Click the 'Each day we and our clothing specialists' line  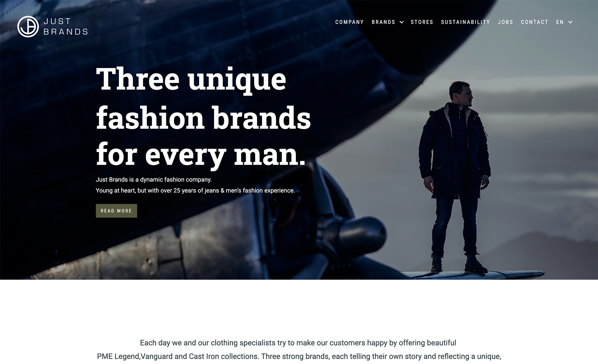coord(298,343)
